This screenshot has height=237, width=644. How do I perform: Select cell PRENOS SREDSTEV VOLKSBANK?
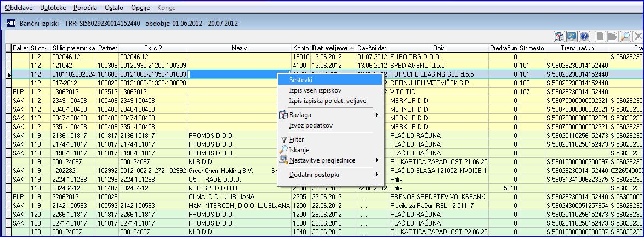click(438, 197)
